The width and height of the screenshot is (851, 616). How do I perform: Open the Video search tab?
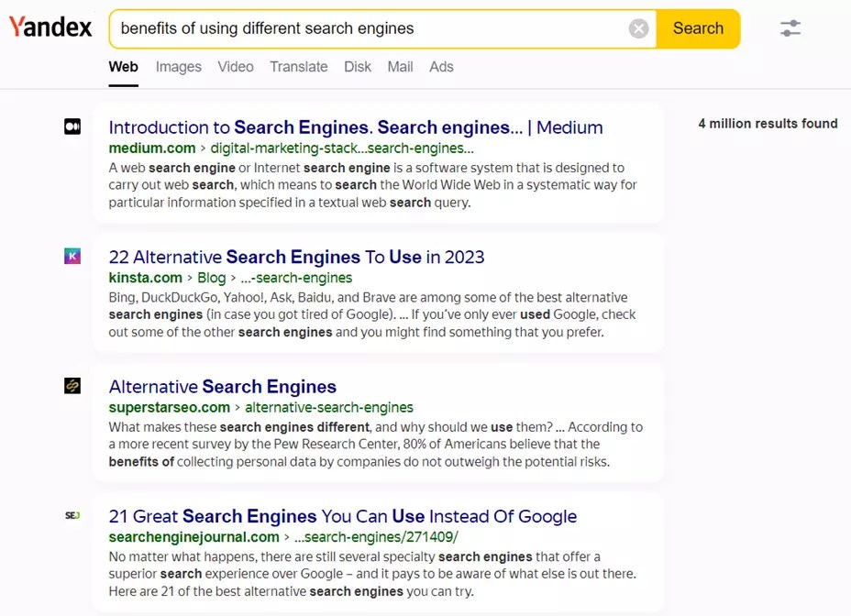tap(235, 67)
